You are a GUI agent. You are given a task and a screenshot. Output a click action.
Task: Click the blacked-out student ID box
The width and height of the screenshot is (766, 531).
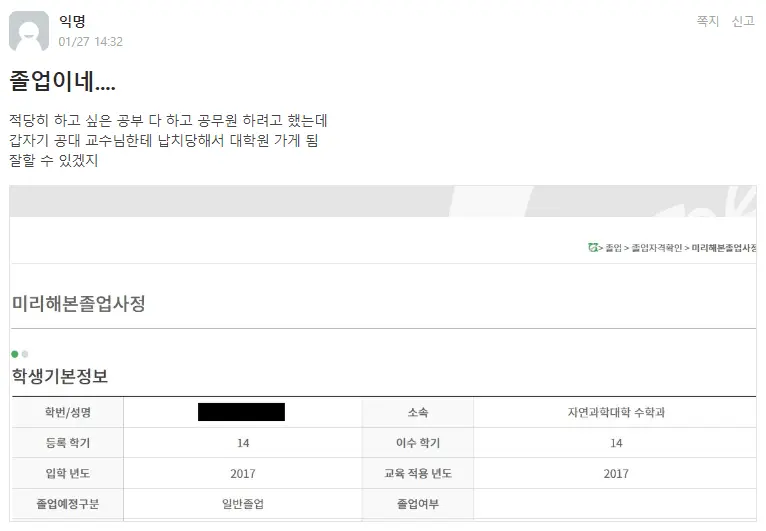pos(241,412)
